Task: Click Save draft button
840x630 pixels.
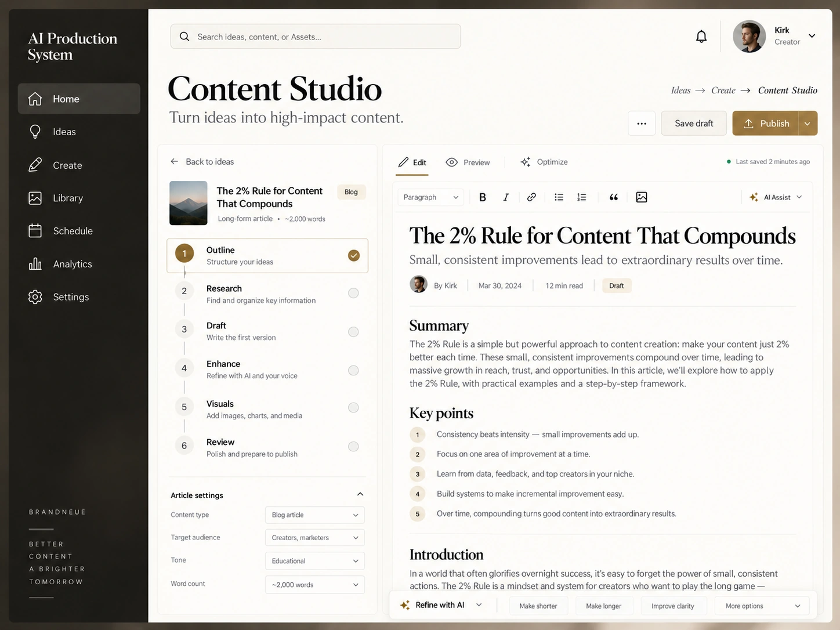Action: tap(694, 124)
